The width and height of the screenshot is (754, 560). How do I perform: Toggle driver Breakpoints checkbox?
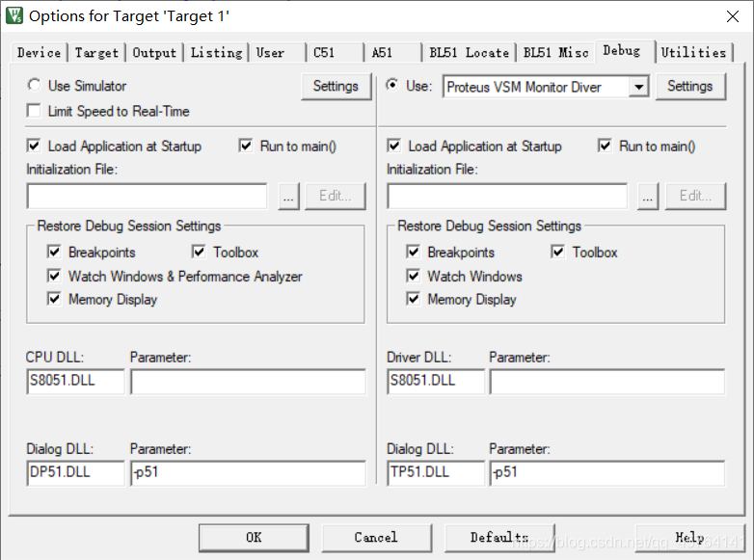click(x=413, y=252)
